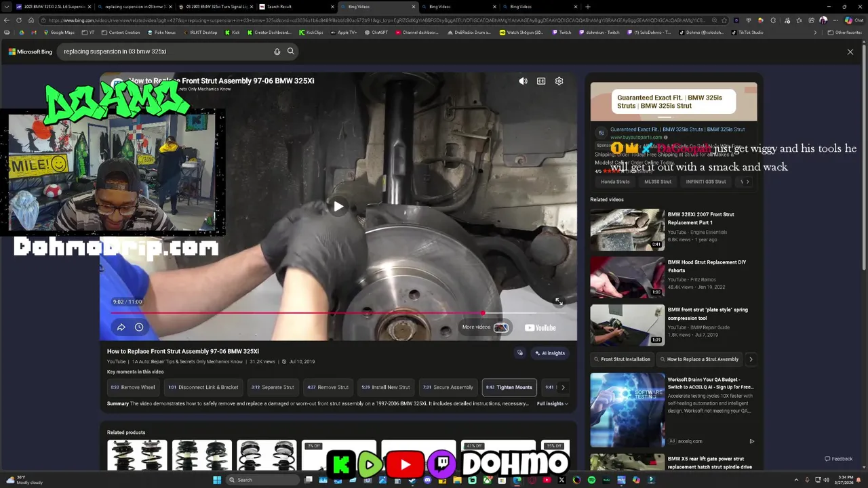Viewport: 868px width, 488px height.
Task: Open the weather widget in the taskbar
Action: pyautogui.click(x=24, y=480)
